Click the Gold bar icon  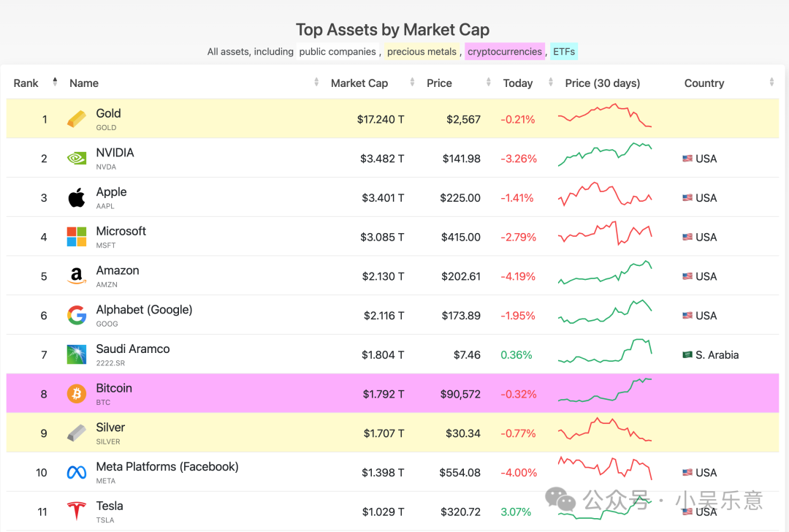[x=77, y=119]
